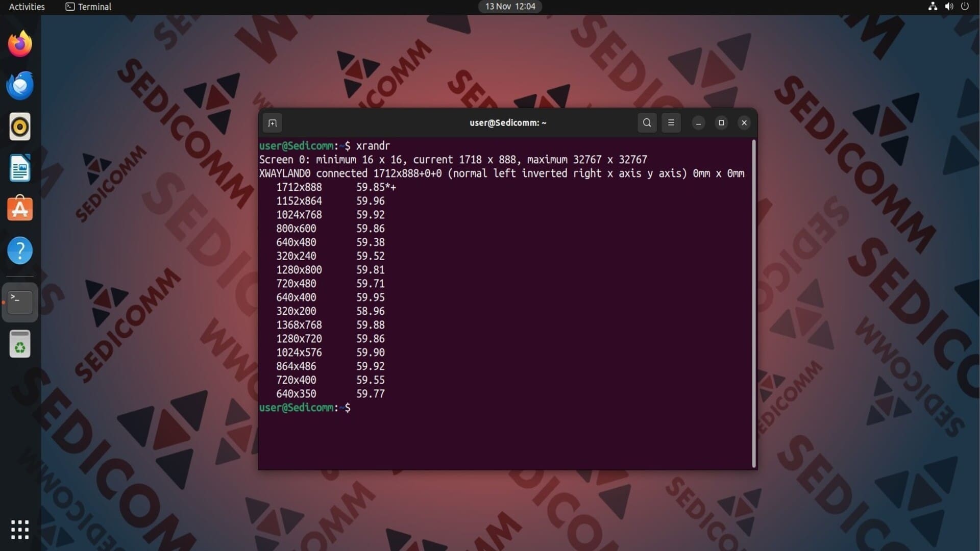Click the refresh rate '59.38'
The width and height of the screenshot is (980, 551).
point(371,242)
